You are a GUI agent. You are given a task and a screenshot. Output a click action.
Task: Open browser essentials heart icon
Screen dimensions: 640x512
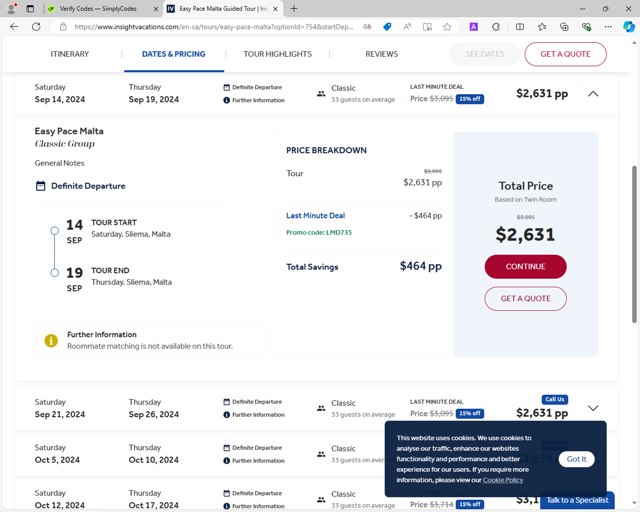tap(586, 27)
